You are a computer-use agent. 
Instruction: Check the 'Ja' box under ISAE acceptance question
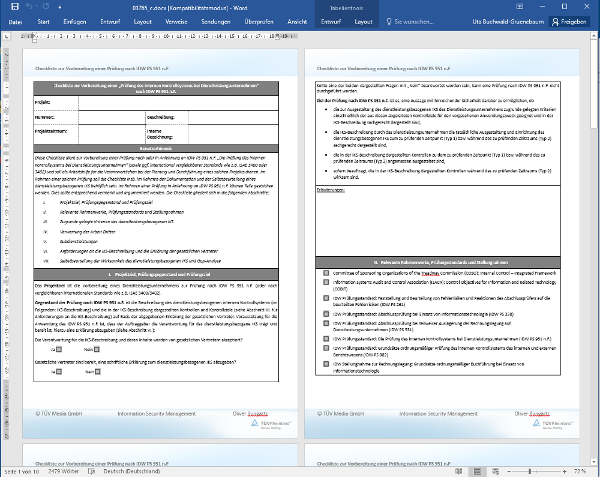pyautogui.click(x=58, y=349)
